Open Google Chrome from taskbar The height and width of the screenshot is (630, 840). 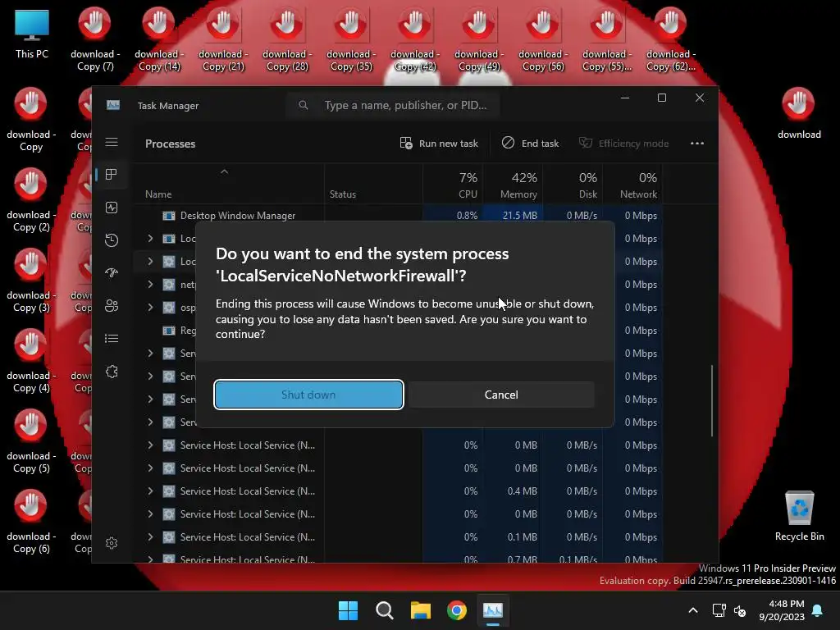click(457, 610)
